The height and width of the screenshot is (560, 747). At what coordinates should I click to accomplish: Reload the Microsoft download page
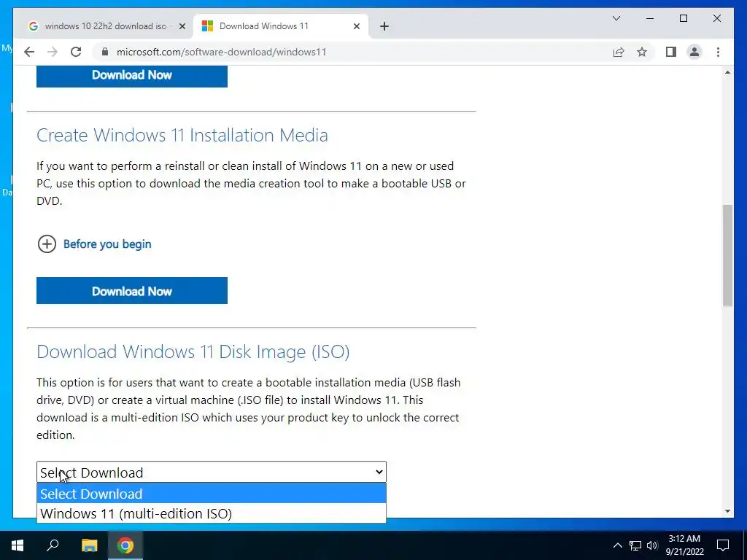coord(76,52)
